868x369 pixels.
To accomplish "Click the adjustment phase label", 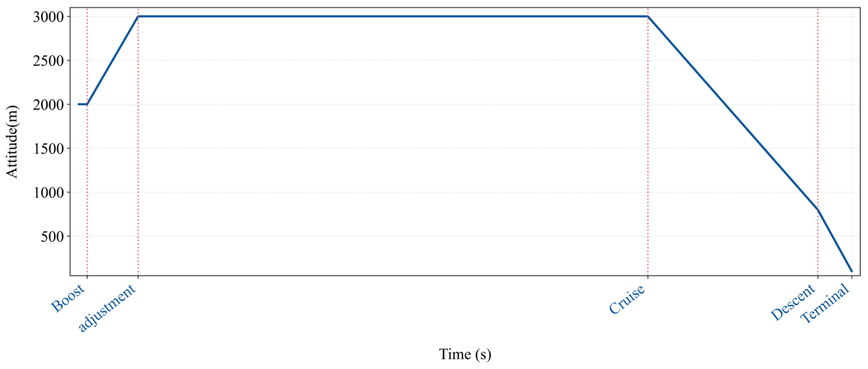I will tap(107, 308).
